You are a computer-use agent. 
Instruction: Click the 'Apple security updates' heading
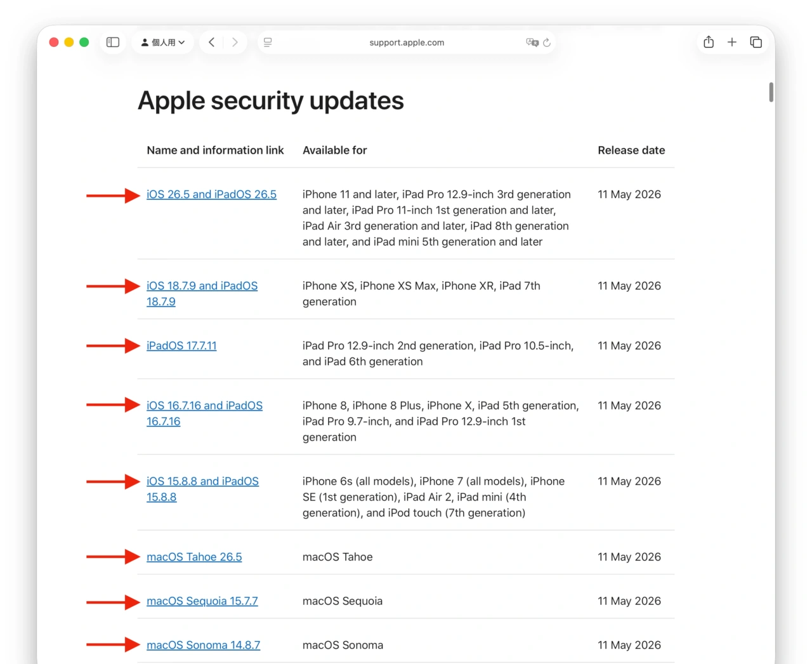click(271, 100)
